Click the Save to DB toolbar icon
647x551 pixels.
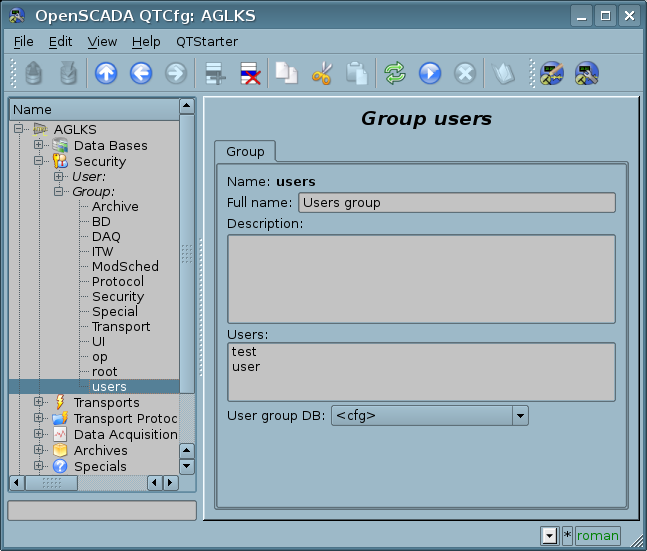tap(68, 73)
